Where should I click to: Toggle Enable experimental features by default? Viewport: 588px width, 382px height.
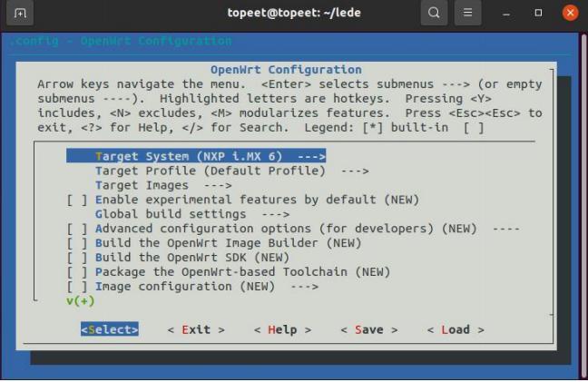(x=75, y=200)
